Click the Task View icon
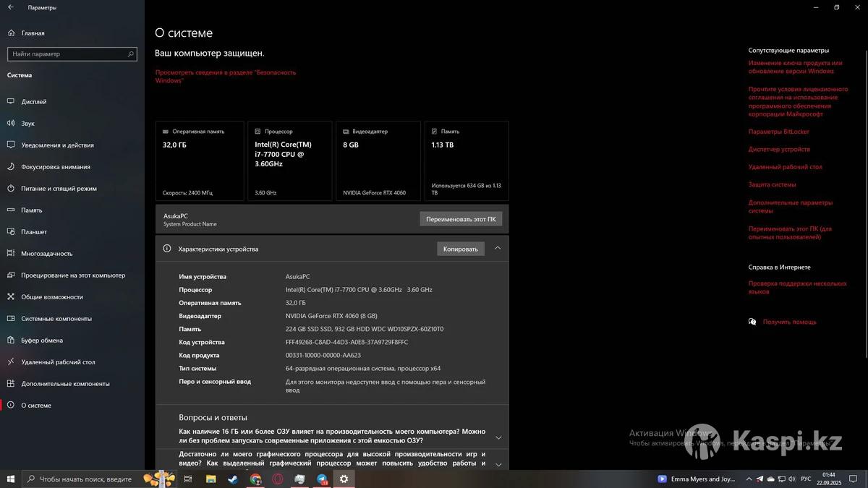The width and height of the screenshot is (868, 488). coord(188,479)
